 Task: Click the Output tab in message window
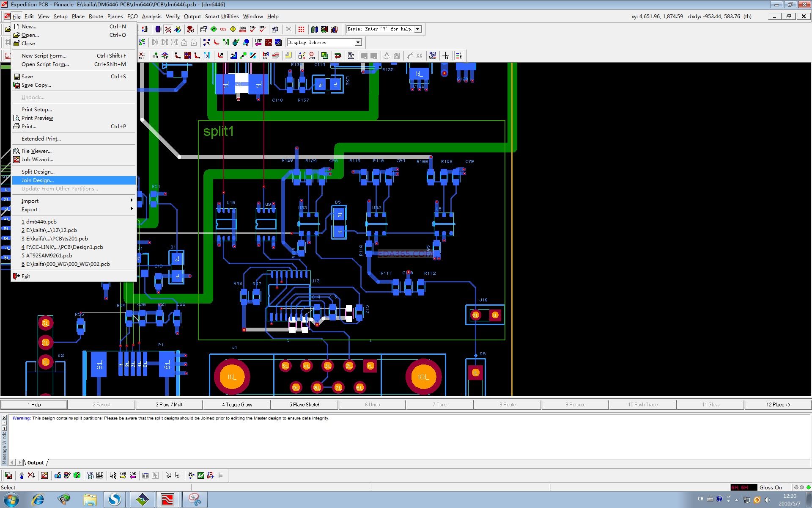36,463
